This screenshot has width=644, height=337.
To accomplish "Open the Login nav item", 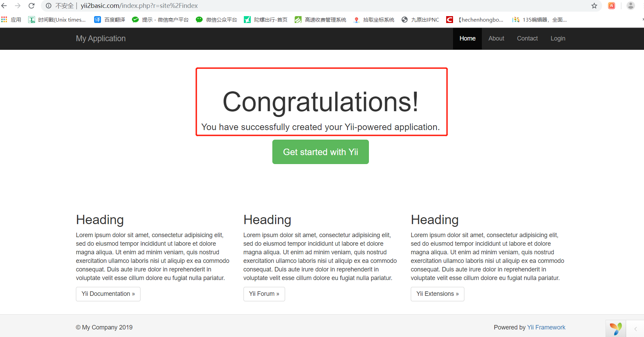I will (558, 38).
